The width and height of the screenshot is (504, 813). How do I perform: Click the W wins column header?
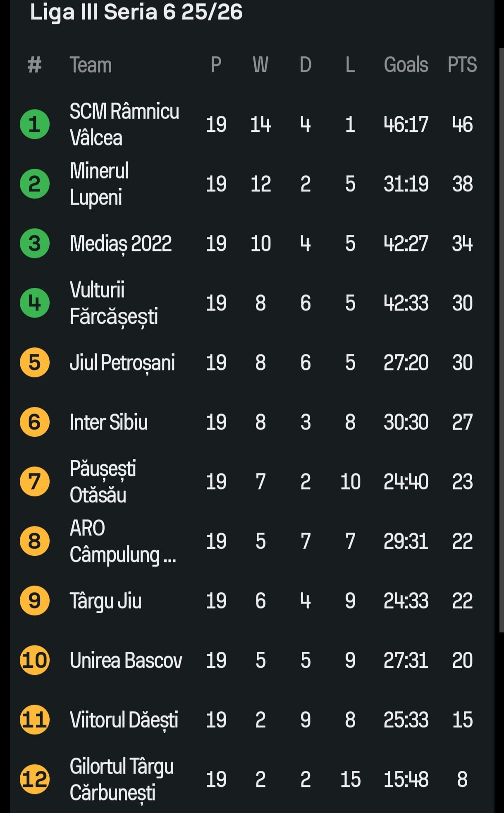point(260,65)
